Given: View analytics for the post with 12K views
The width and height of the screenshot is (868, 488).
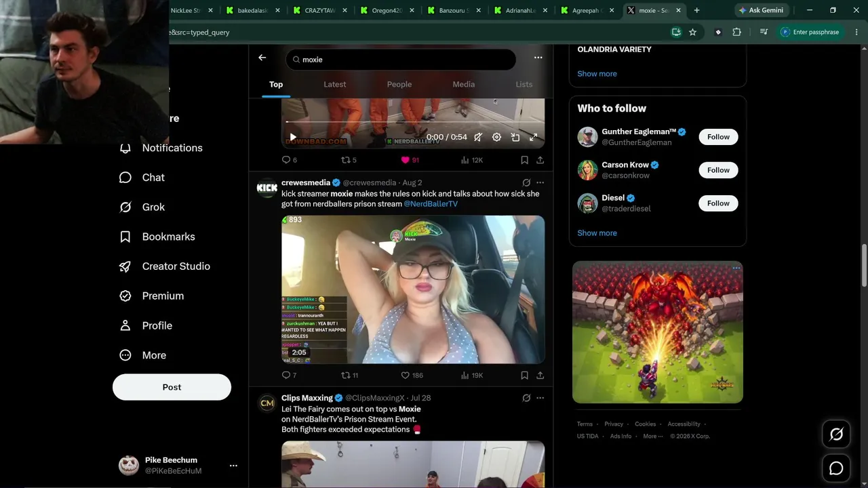Looking at the screenshot, I should click(x=472, y=160).
